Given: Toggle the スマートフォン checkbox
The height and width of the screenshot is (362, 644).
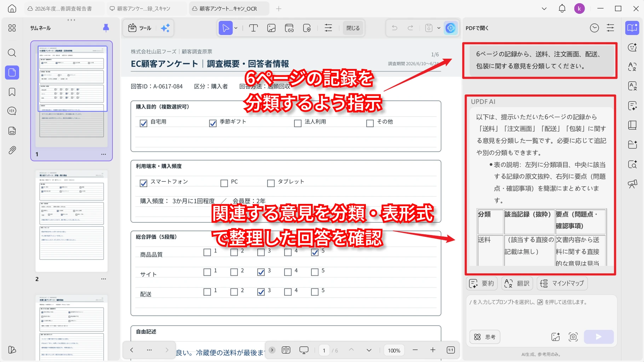Looking at the screenshot, I should click(x=143, y=183).
